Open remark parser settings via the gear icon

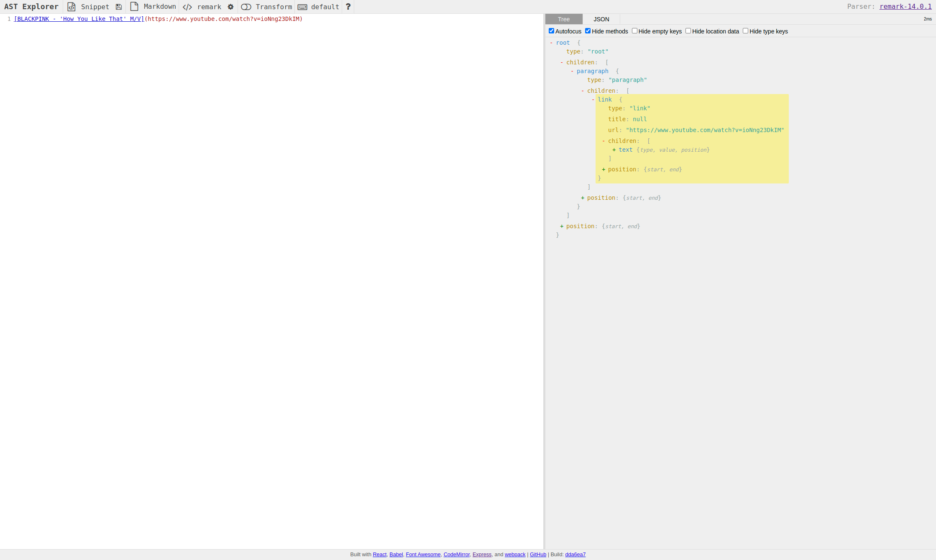tap(231, 7)
